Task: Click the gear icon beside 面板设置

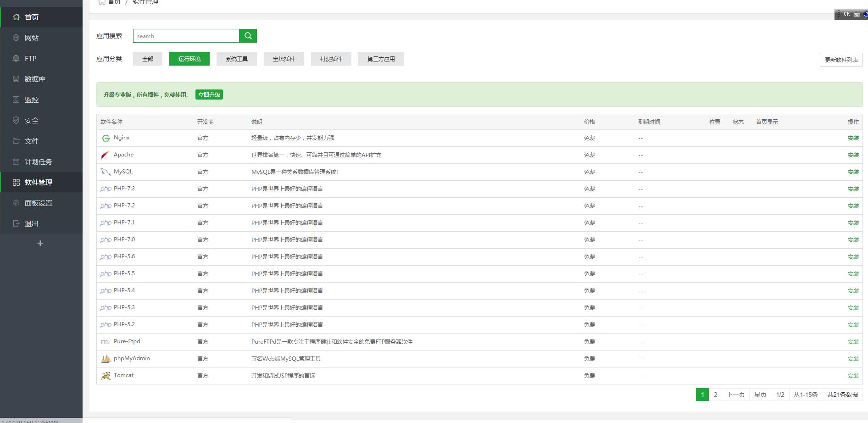Action: [x=16, y=203]
